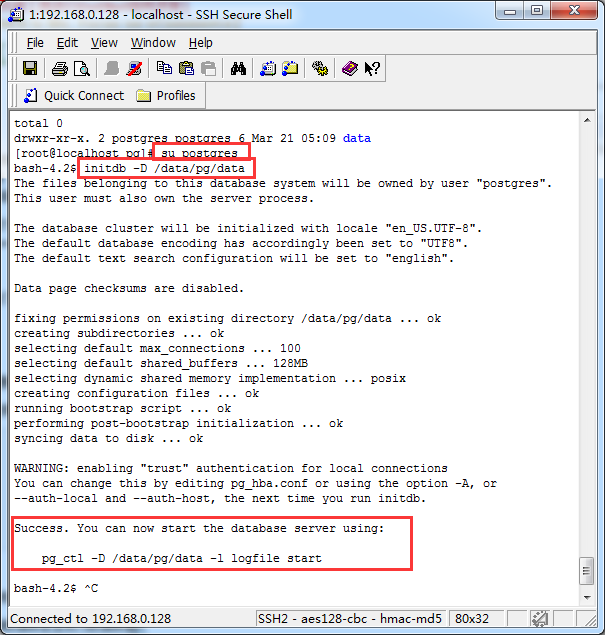Image resolution: width=605 pixels, height=635 pixels.
Task: Click the terminal scrollbar down arrow
Action: [587, 598]
